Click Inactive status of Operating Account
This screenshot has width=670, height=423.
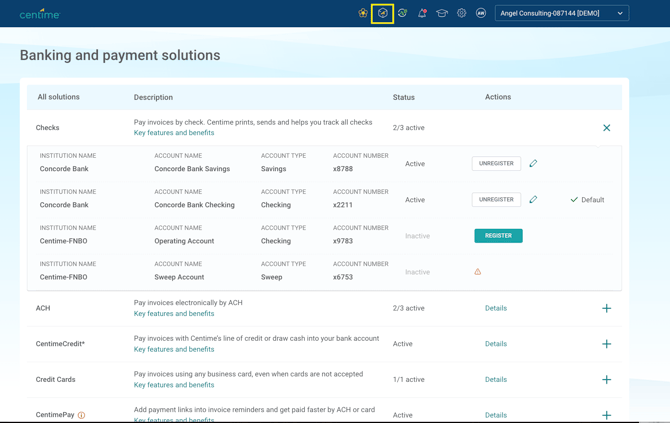(x=417, y=236)
